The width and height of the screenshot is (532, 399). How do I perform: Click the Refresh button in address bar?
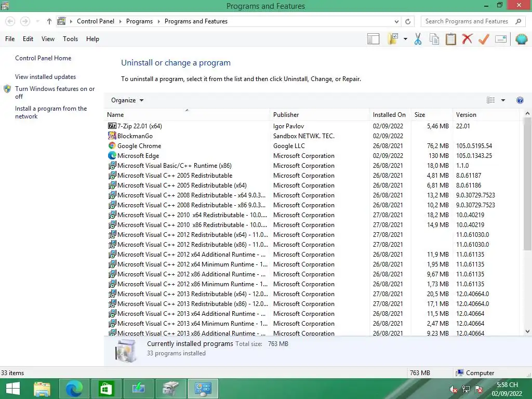tap(408, 21)
